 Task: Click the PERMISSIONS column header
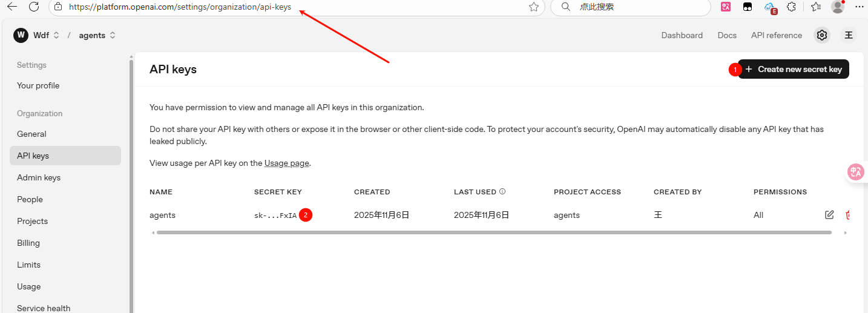point(780,192)
